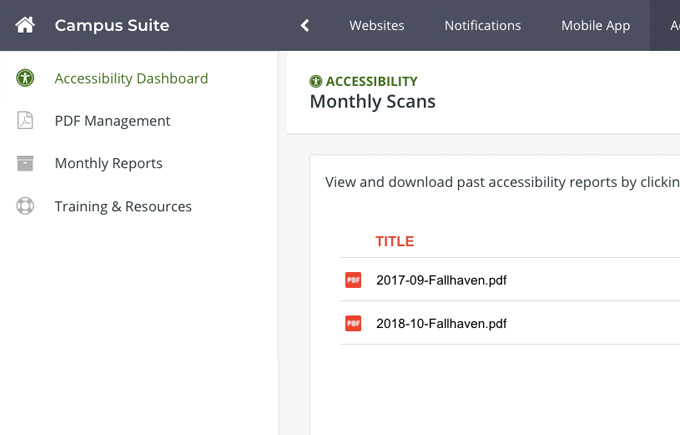
Task: Download the 2017-09-Fallhaven.pdf report
Action: [441, 280]
